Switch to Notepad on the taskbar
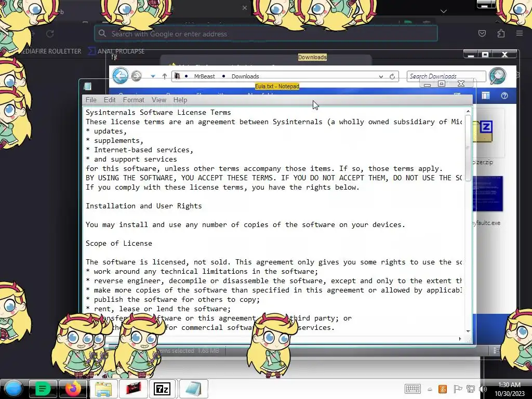The width and height of the screenshot is (532, 399). pyautogui.click(x=193, y=389)
